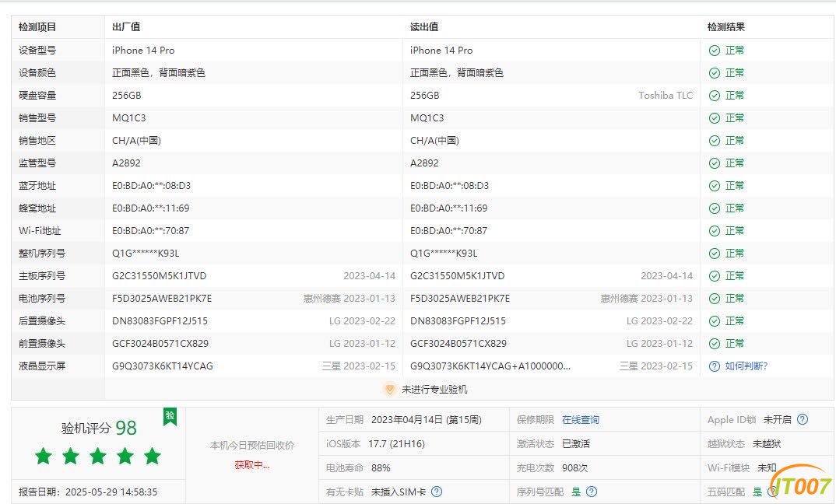This screenshot has width=836, height=504.
Task: Select the 读出值 column header
Action: (x=424, y=27)
